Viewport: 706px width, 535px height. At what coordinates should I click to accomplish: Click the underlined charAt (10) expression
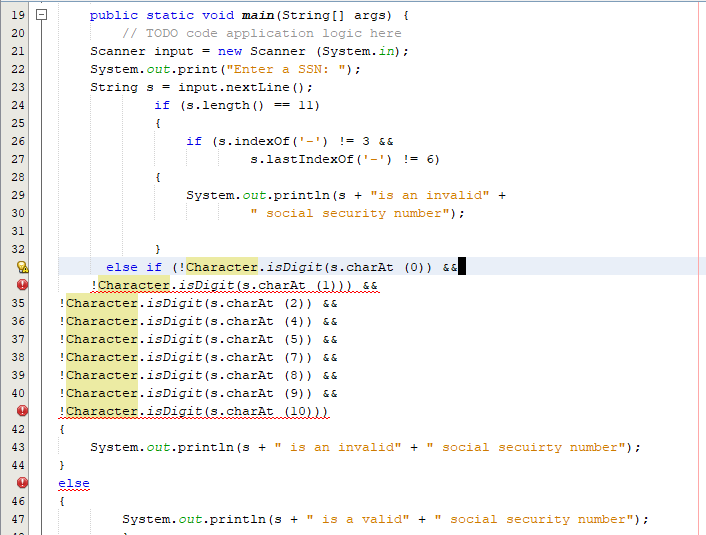(194, 412)
